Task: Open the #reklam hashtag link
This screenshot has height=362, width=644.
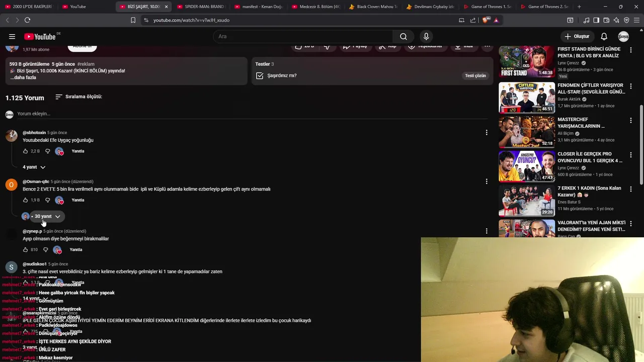Action: click(86, 64)
